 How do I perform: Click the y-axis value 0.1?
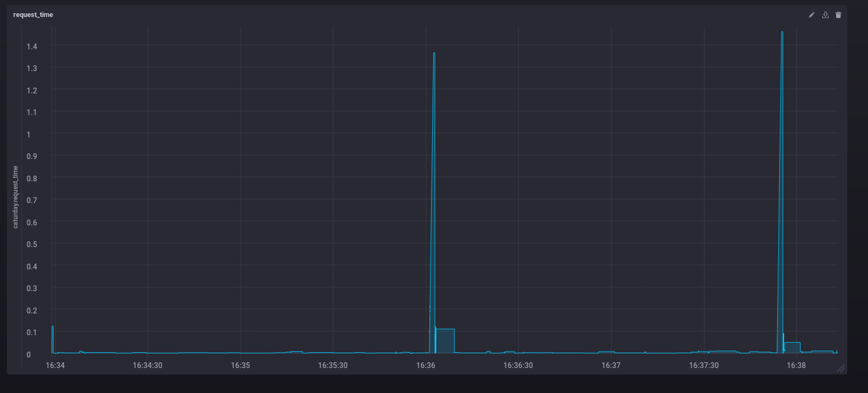[x=32, y=333]
